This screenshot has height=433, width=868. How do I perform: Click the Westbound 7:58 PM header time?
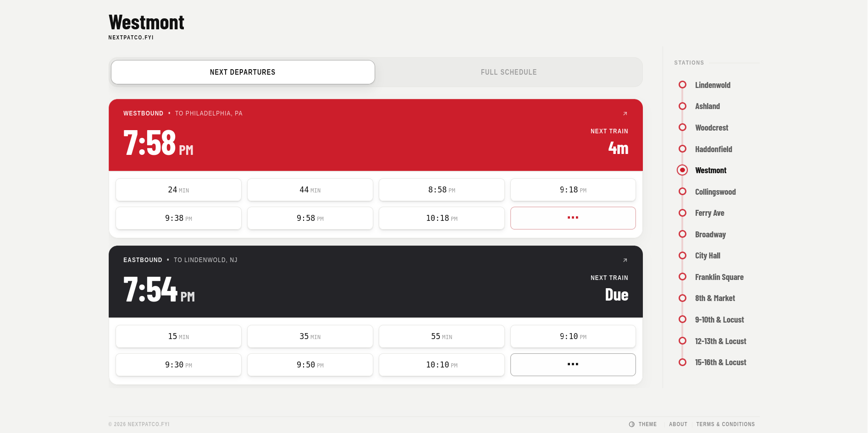(x=158, y=143)
